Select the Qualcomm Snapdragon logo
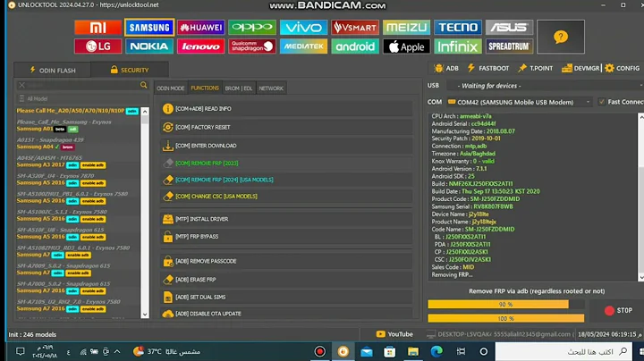 pos(252,46)
